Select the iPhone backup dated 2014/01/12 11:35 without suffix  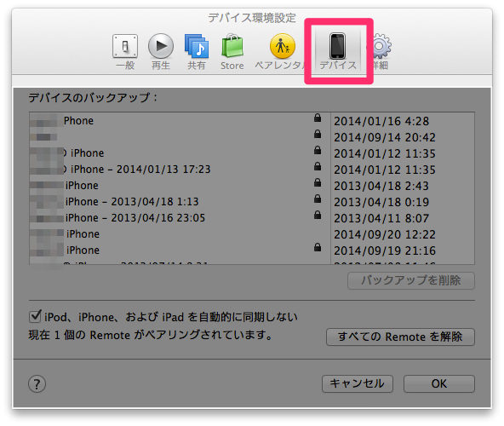[x=252, y=153]
